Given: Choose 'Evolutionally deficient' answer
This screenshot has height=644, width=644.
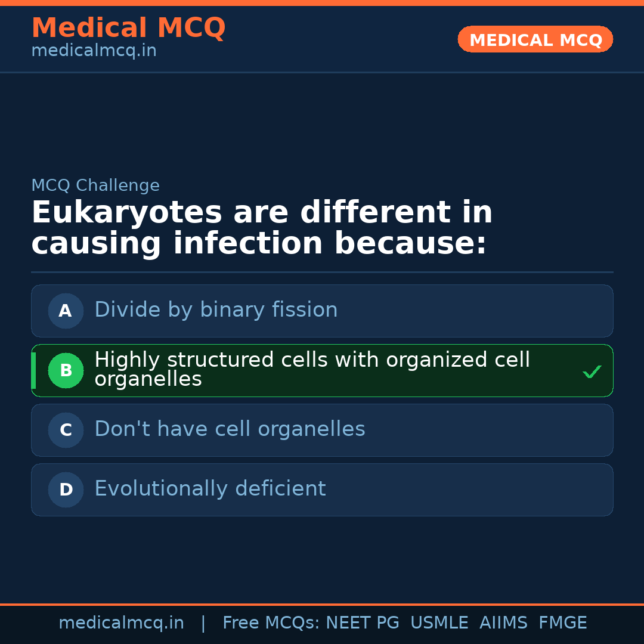Looking at the screenshot, I should coord(210,489).
